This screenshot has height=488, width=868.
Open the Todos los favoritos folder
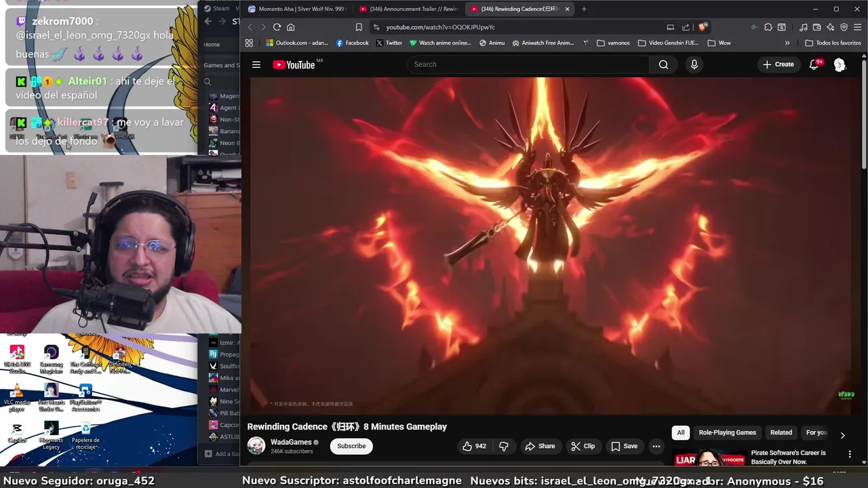(833, 43)
